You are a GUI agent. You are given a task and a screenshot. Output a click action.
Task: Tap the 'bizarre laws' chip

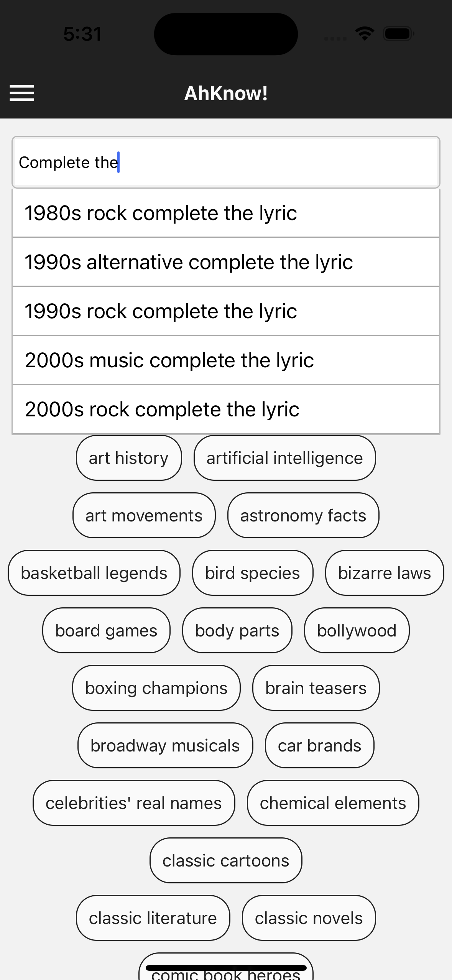coord(385,573)
